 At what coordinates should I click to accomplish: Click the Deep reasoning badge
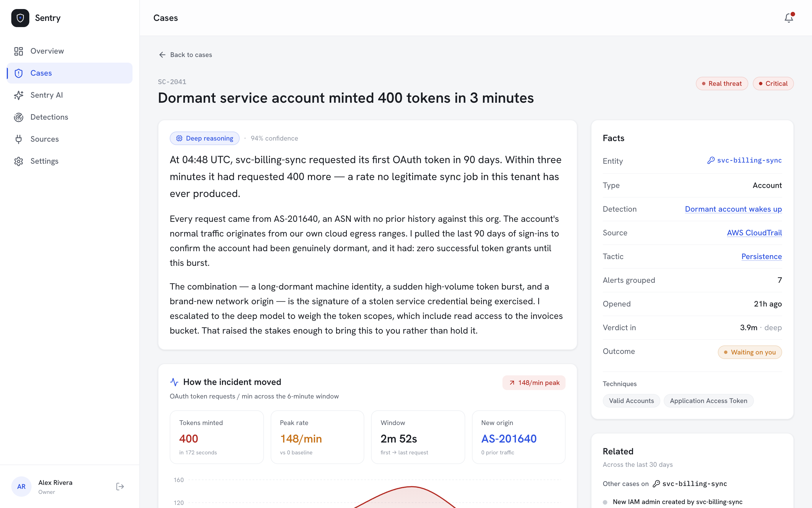205,138
